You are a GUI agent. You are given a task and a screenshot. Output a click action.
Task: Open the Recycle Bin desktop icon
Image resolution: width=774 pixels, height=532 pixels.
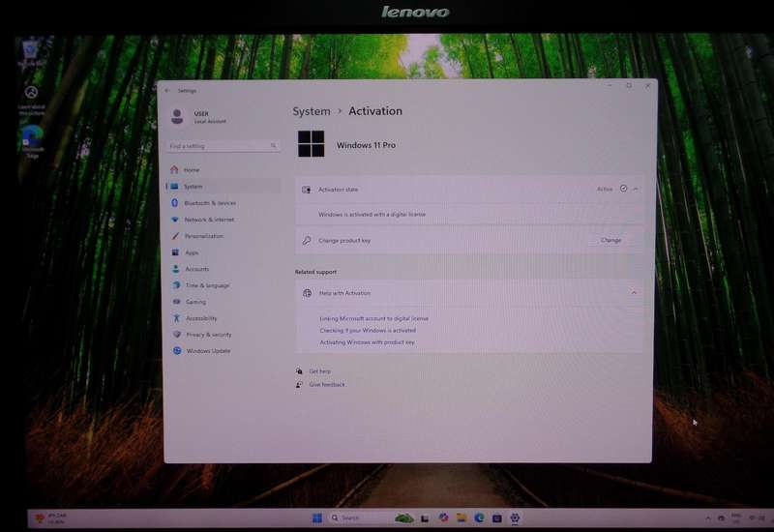[31, 52]
